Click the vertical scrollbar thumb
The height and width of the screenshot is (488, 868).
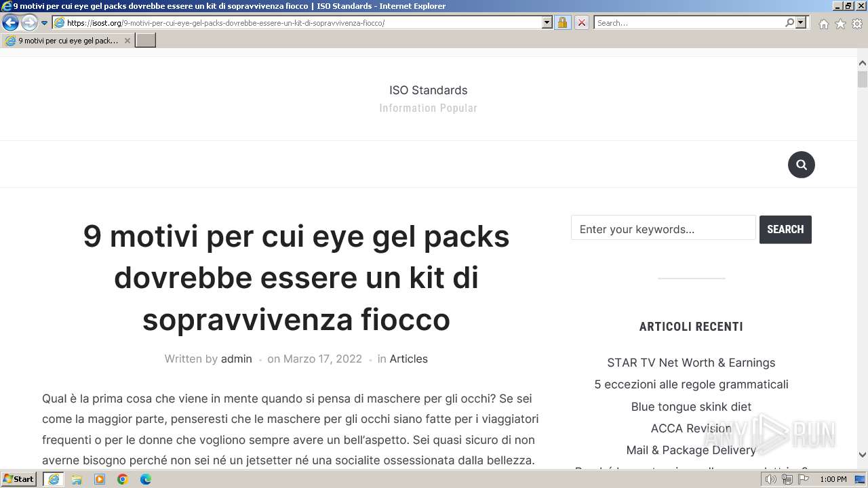tap(862, 79)
